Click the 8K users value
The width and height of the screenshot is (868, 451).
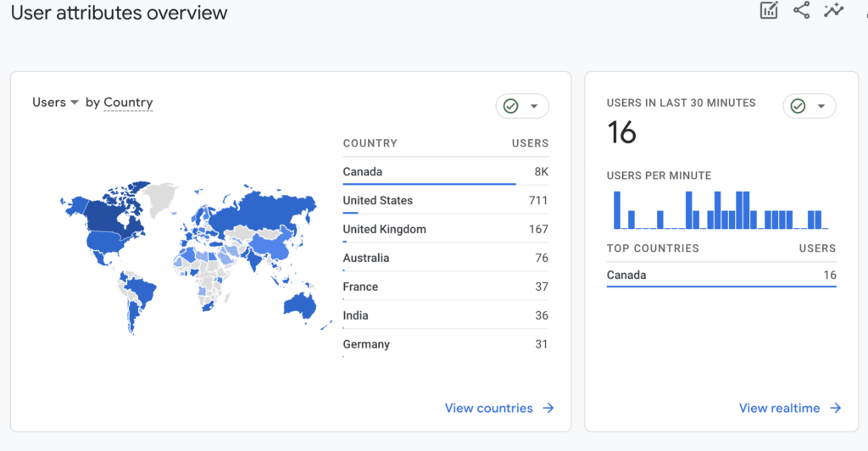coord(542,171)
